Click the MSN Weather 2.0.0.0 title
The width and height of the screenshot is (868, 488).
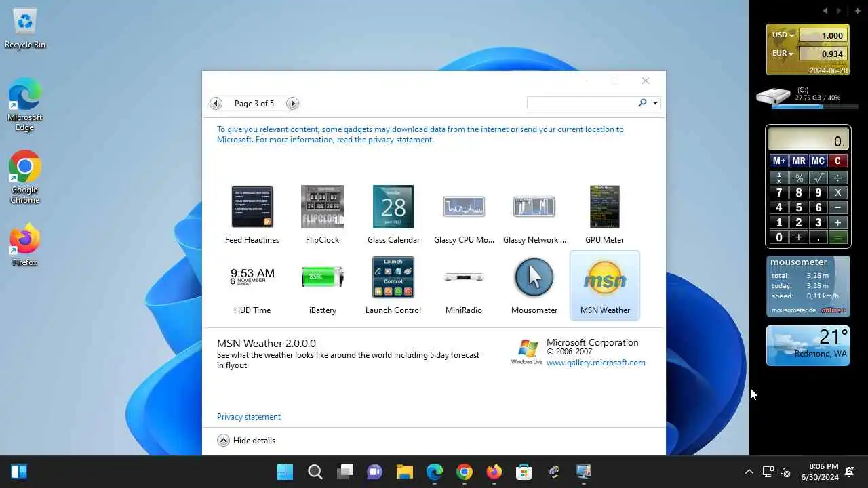tap(267, 344)
